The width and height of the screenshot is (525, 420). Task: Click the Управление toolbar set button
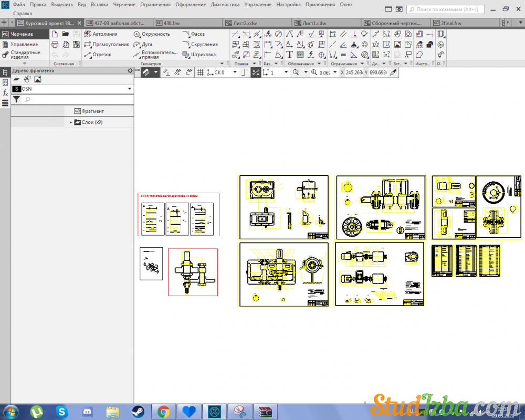click(x=24, y=45)
